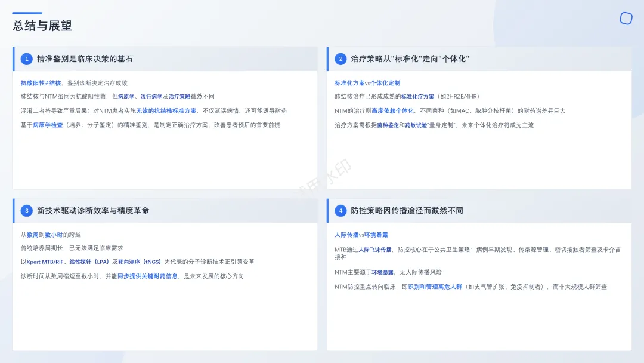Click the blue phrase 高度依赖个体化
644x363 pixels.
pyautogui.click(x=392, y=110)
